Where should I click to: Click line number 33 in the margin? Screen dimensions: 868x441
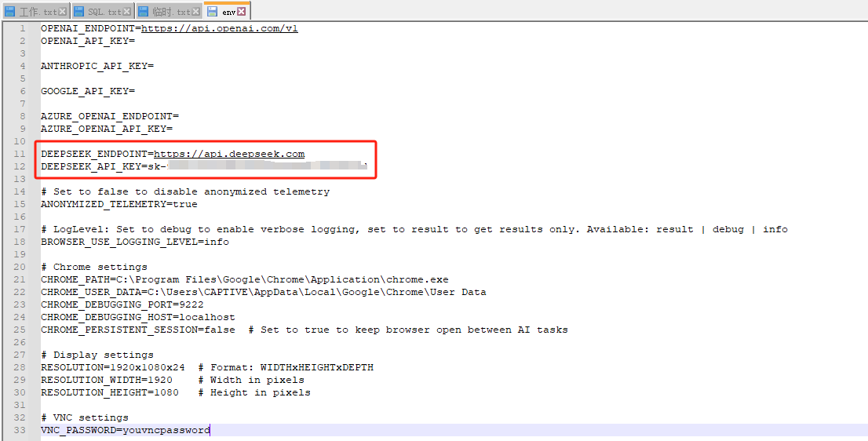(20, 430)
